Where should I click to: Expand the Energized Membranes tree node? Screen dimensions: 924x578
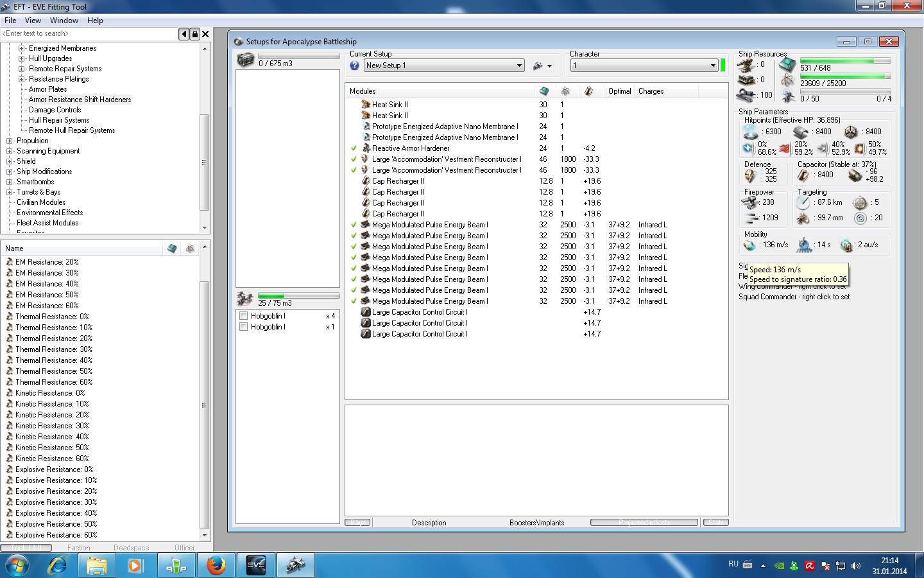21,48
